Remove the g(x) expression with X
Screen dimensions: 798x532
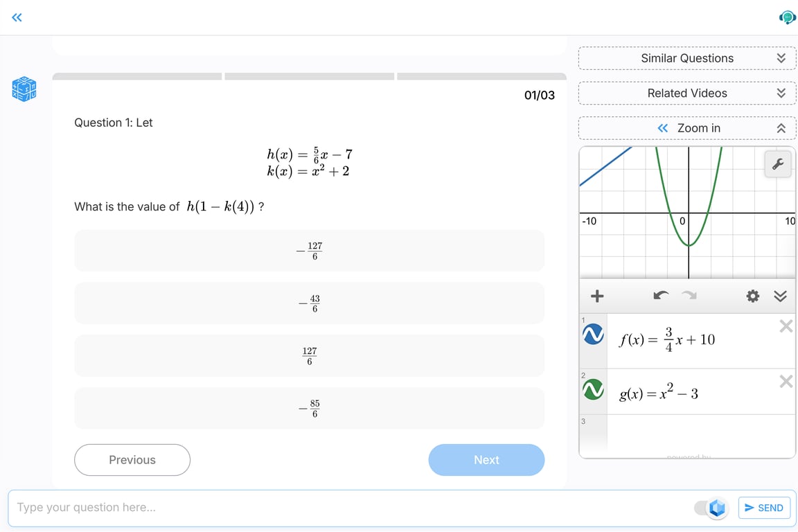click(786, 382)
